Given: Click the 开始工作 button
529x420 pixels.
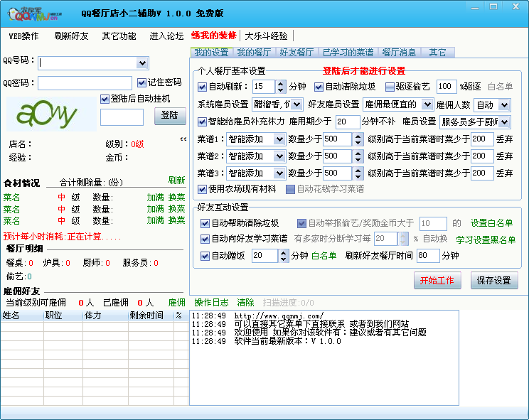Looking at the screenshot, I should pyautogui.click(x=438, y=280).
